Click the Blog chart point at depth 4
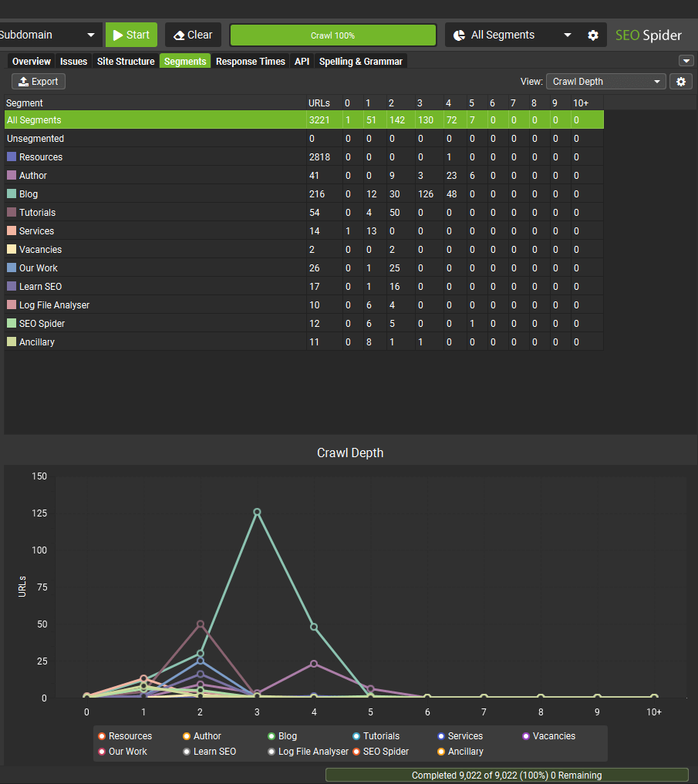This screenshot has width=698, height=784. [x=314, y=627]
